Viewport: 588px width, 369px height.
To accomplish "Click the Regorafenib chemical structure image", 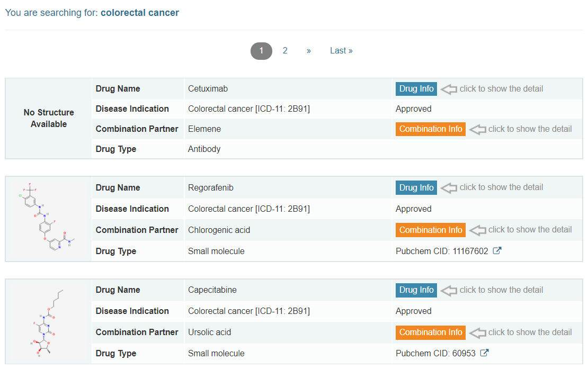I will pos(48,219).
